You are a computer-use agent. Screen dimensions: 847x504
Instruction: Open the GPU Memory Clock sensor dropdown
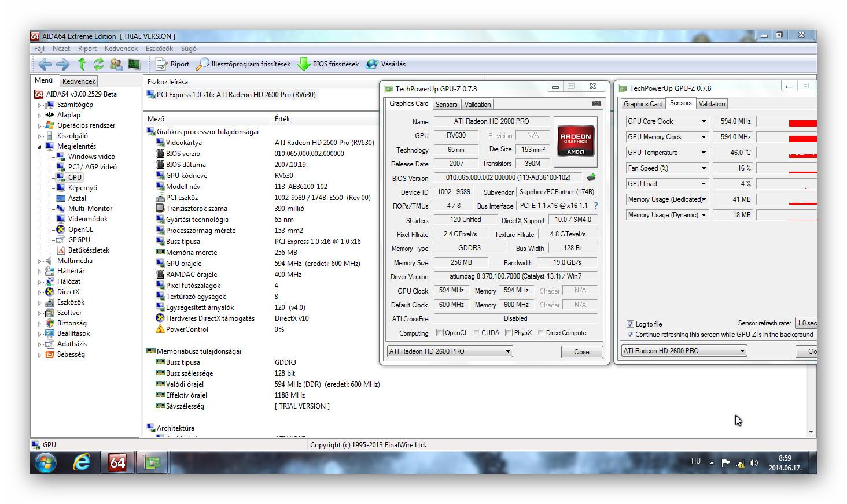coord(704,137)
